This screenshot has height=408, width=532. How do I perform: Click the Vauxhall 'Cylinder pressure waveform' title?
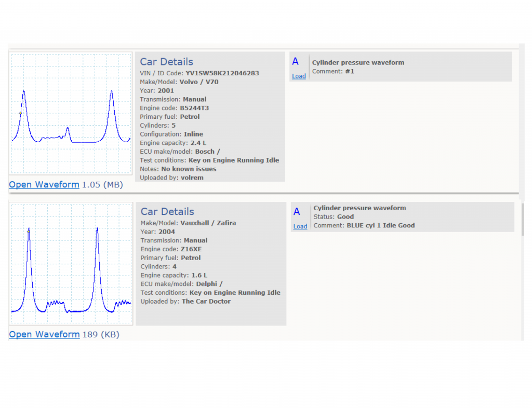(360, 208)
